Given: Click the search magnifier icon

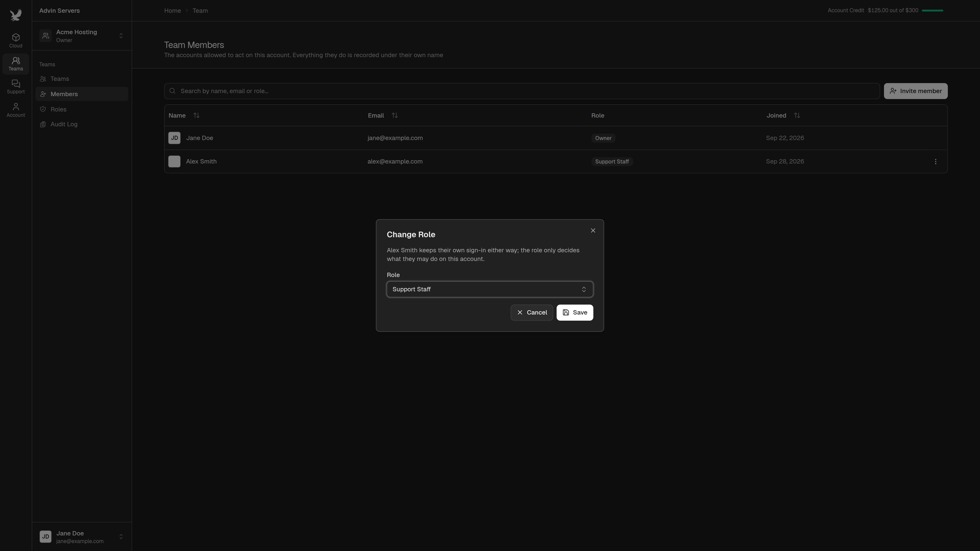Looking at the screenshot, I should point(172,91).
